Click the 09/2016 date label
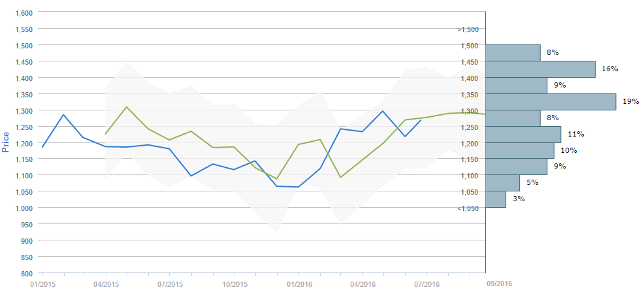The image size is (644, 294). (x=500, y=284)
